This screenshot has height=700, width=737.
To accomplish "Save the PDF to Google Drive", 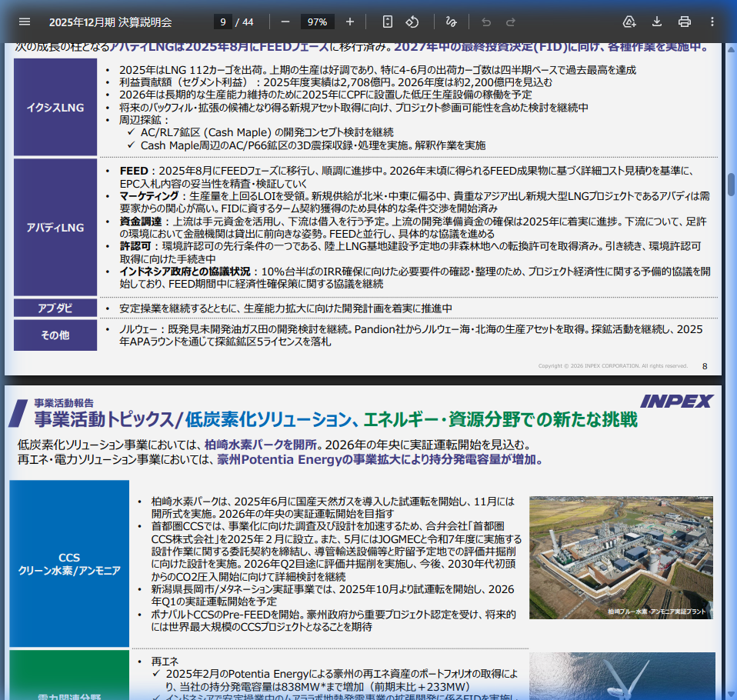I will (629, 22).
